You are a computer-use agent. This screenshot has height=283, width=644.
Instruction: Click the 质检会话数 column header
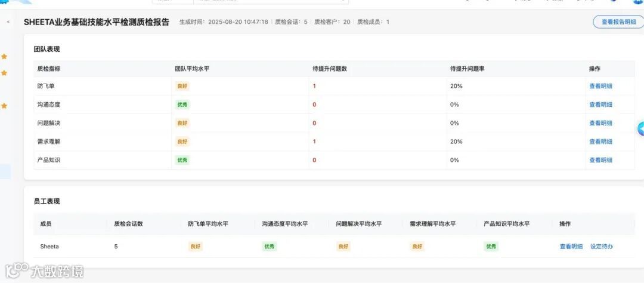pos(129,224)
